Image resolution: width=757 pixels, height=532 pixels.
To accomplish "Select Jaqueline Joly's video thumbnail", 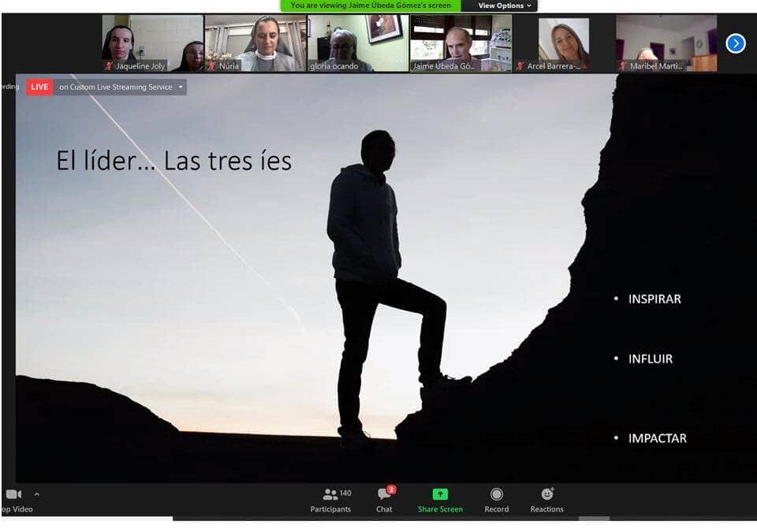I will point(152,43).
